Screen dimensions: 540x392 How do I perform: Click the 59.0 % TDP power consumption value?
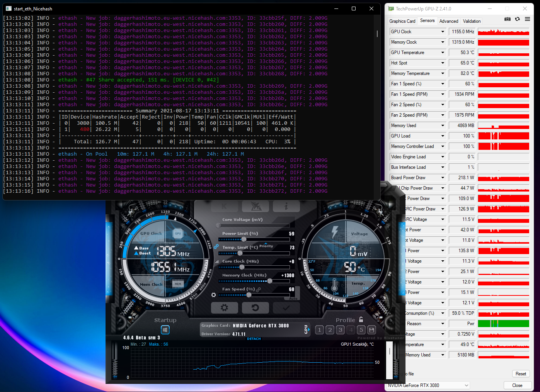point(463,313)
